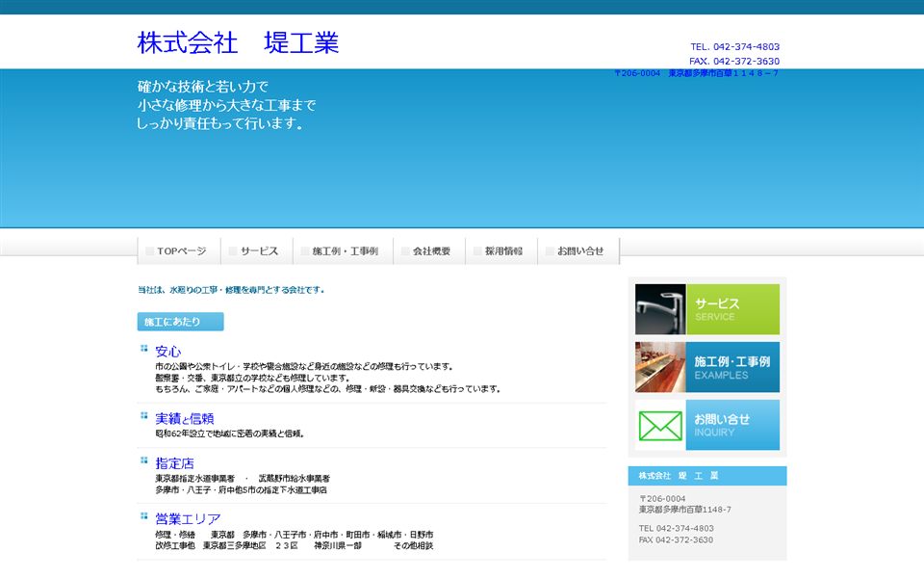Click the green envelope inquiry icon
Image resolution: width=924 pixels, height=578 pixels.
point(660,425)
